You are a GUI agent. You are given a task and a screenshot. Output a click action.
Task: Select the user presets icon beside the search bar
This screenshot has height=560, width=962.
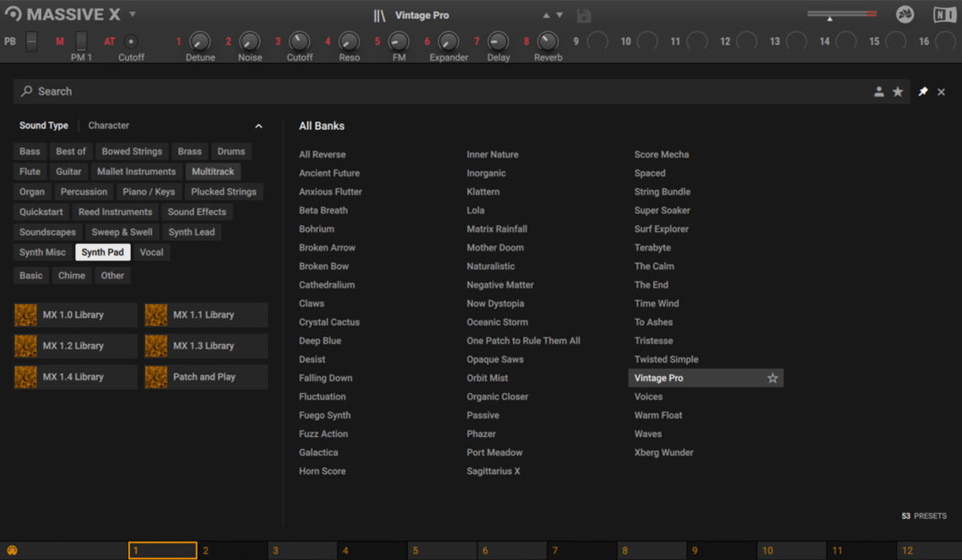click(879, 91)
